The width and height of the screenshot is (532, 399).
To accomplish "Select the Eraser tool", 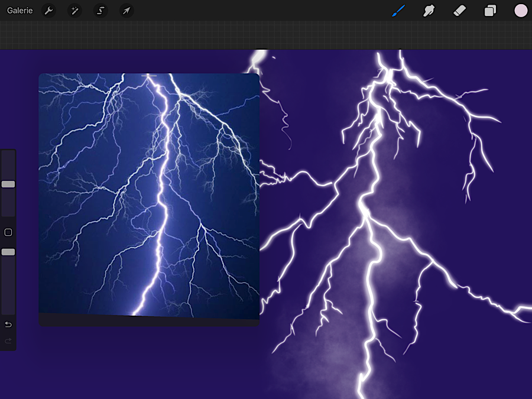I will click(459, 11).
